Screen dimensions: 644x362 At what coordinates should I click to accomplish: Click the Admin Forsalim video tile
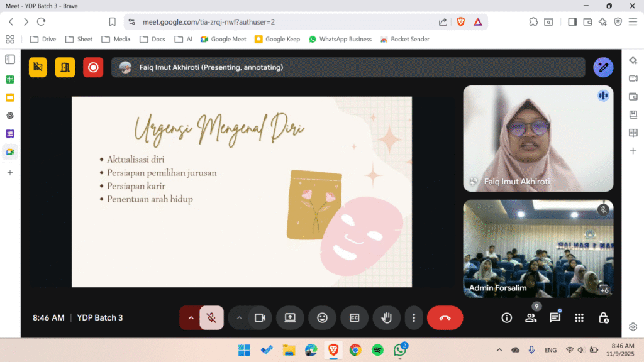pyautogui.click(x=538, y=248)
